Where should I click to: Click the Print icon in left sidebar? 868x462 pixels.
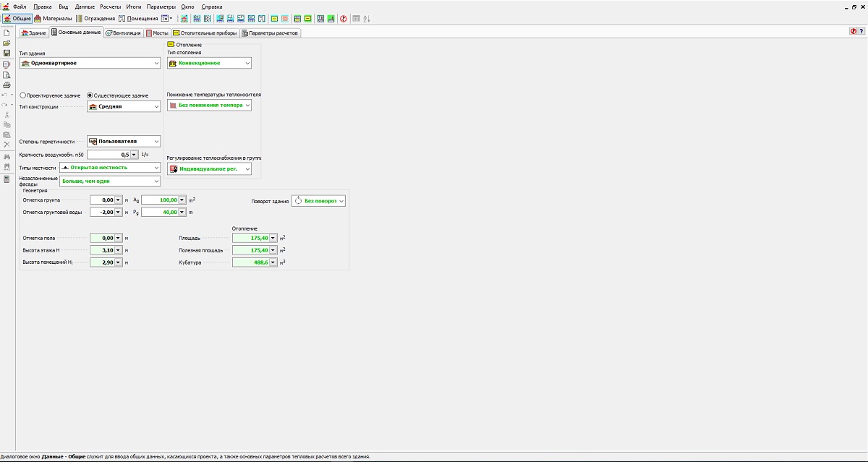click(x=7, y=85)
